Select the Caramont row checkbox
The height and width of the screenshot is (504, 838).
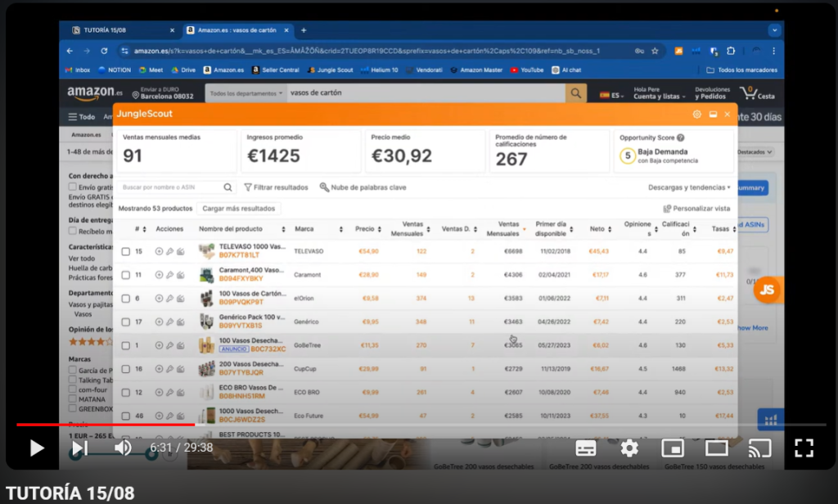(126, 275)
